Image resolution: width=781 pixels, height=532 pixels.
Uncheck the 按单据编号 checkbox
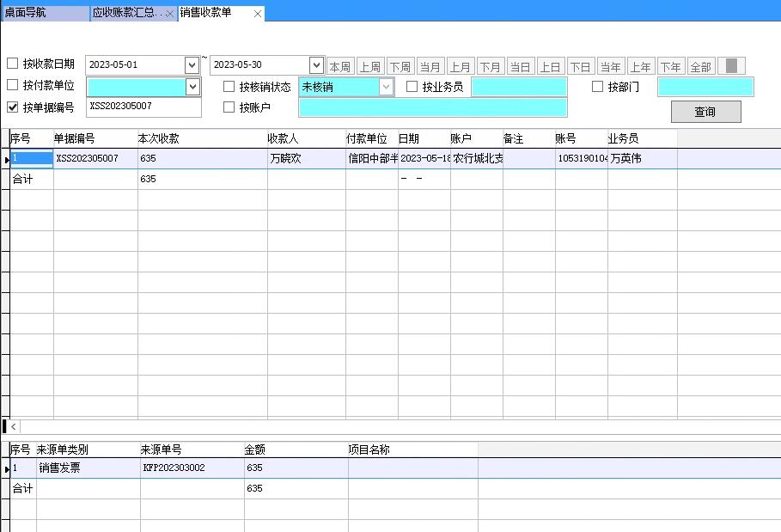(13, 107)
